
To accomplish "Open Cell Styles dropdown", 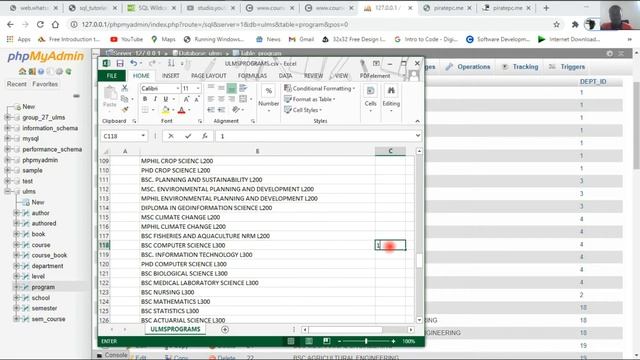I will [303, 110].
